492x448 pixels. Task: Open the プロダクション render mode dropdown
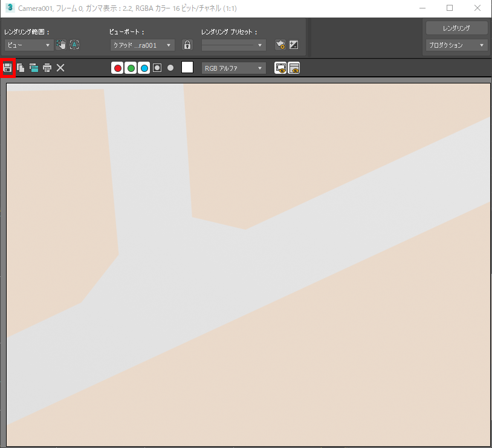coord(456,45)
